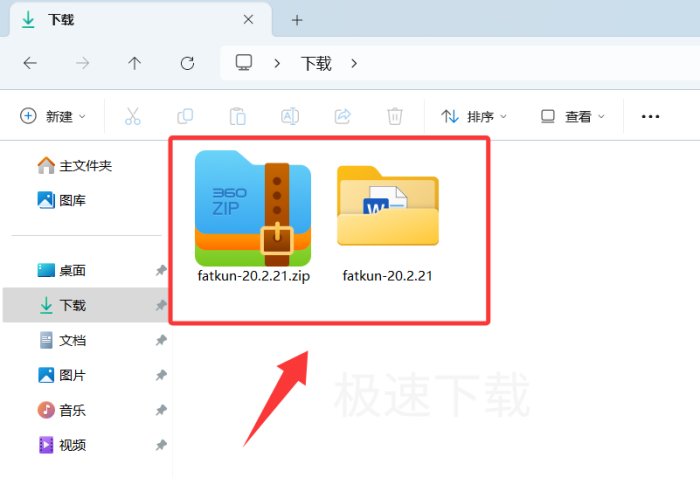This screenshot has height=478, width=700.
Task: Click the Paste clipboard icon
Action: pyautogui.click(x=237, y=116)
